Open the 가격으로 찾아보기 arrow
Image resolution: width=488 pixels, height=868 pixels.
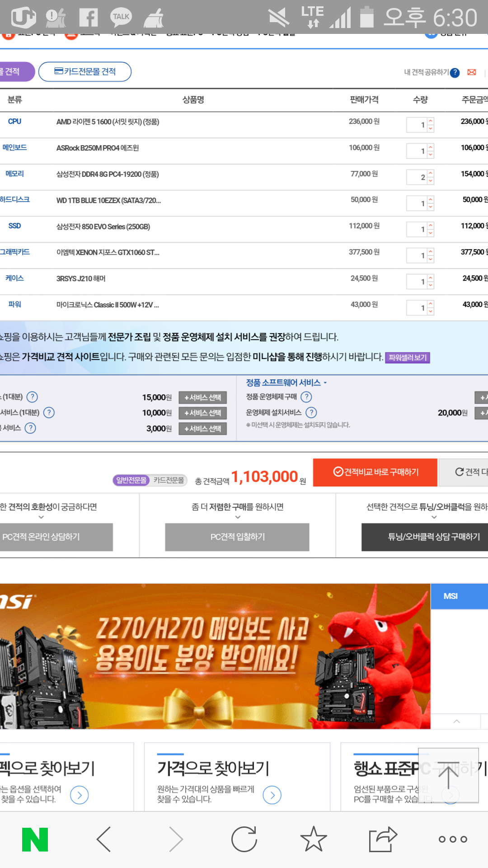point(272,795)
